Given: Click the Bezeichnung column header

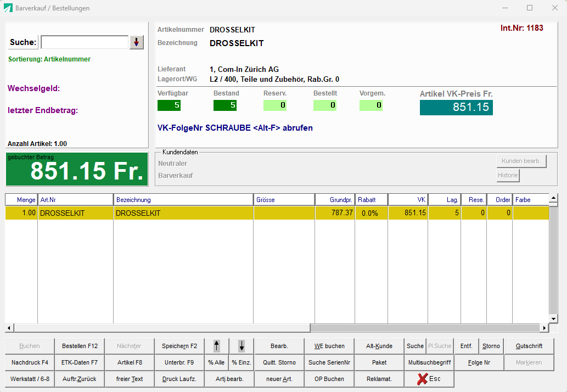Looking at the screenshot, I should click(183, 200).
